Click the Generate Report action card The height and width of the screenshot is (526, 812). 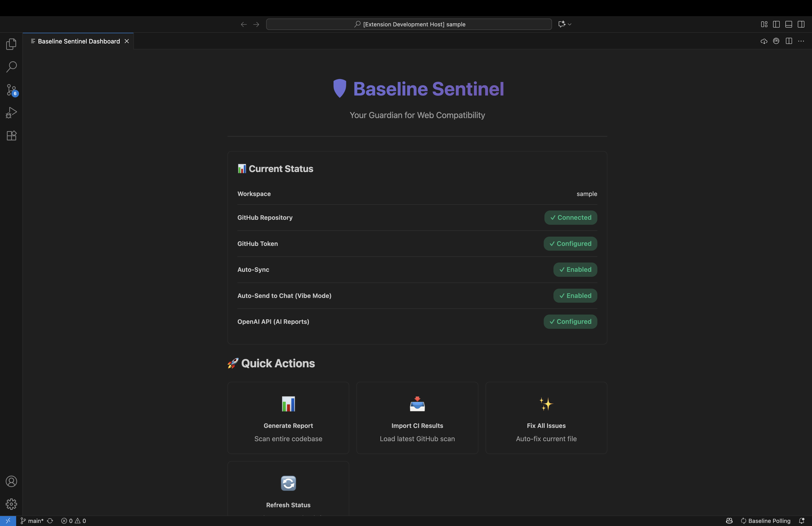(x=288, y=418)
